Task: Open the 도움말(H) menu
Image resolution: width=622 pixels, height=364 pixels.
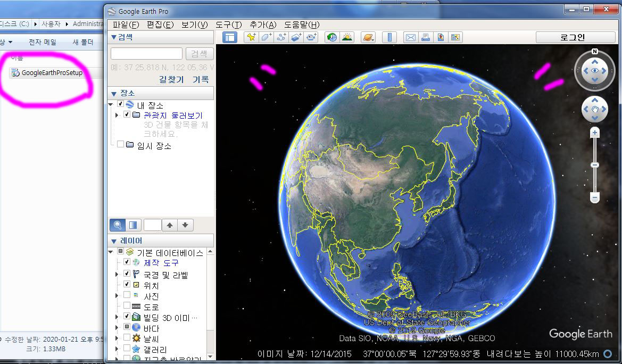Action: click(x=302, y=24)
